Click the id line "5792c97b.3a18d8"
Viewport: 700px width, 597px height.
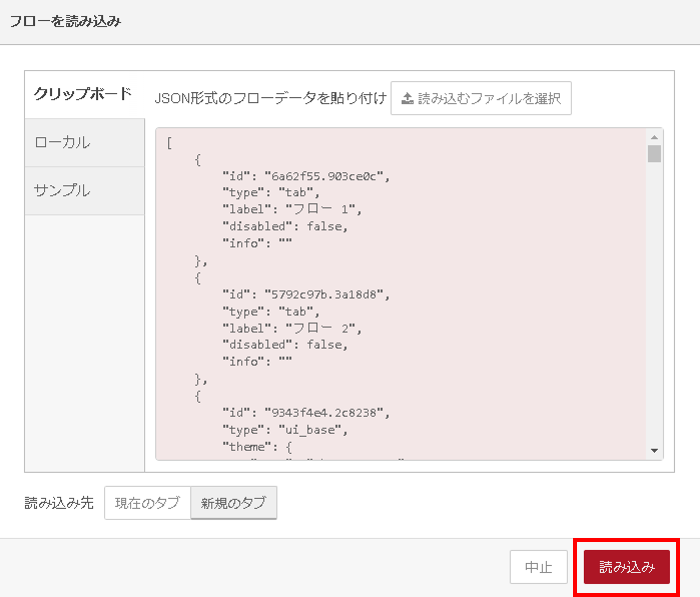[306, 295]
